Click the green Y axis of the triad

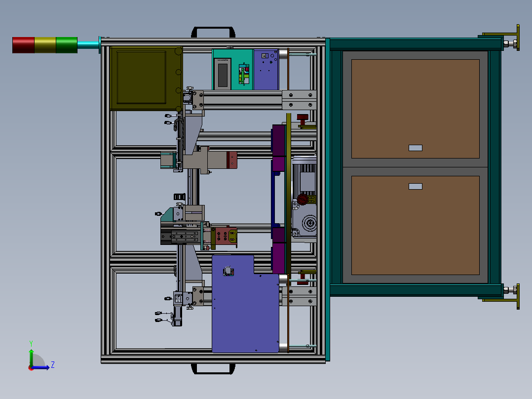pyautogui.click(x=31, y=358)
